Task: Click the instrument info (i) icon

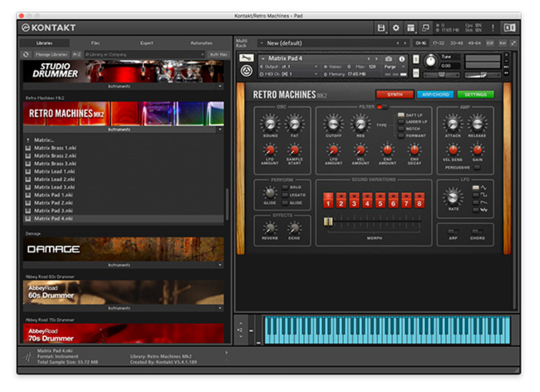Action: tap(401, 59)
